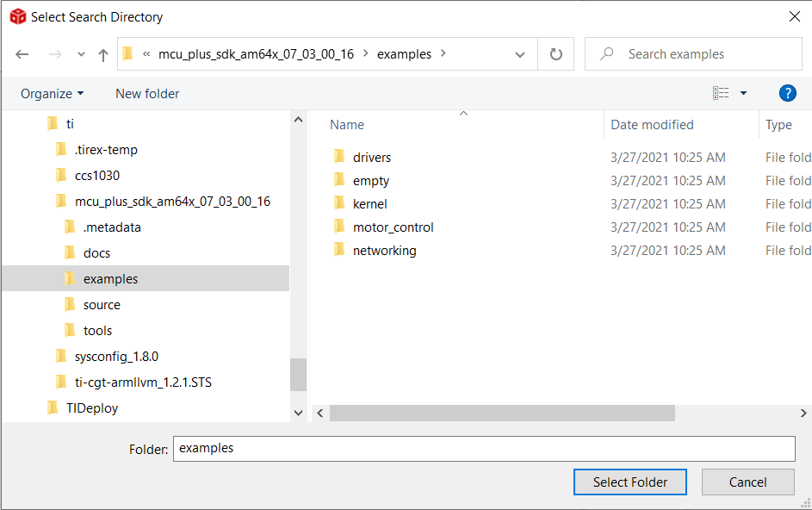
Task: Sort files by Date modified column
Action: click(x=652, y=125)
